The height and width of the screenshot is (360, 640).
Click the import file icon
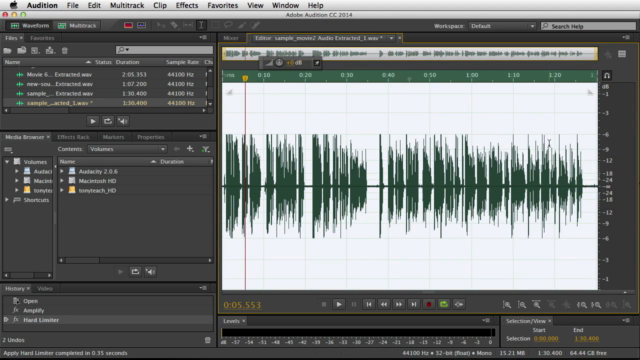click(22, 50)
